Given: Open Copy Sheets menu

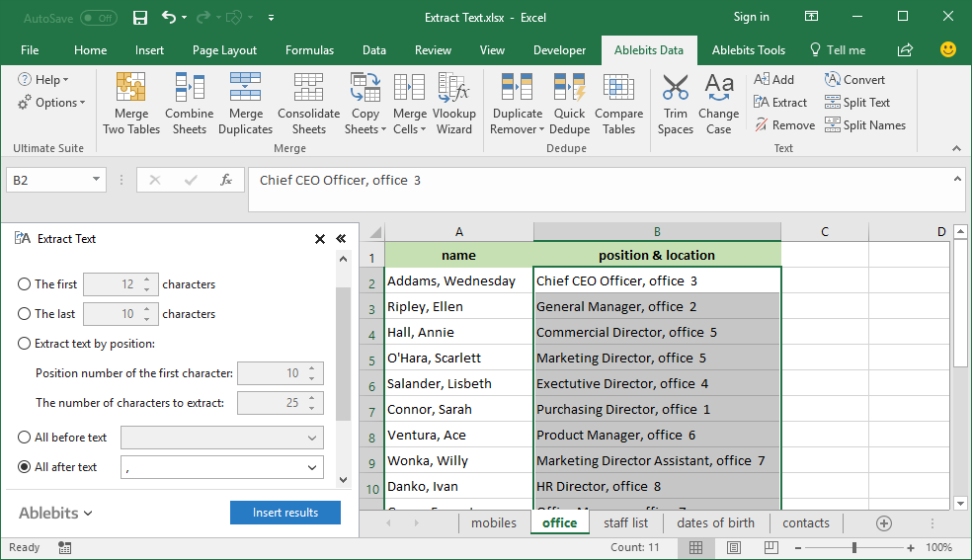Looking at the screenshot, I should 365,104.
